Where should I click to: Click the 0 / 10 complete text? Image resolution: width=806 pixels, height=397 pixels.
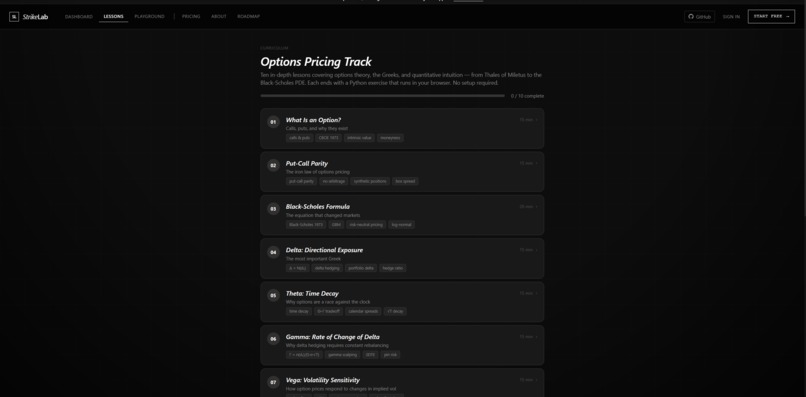pyautogui.click(x=527, y=96)
